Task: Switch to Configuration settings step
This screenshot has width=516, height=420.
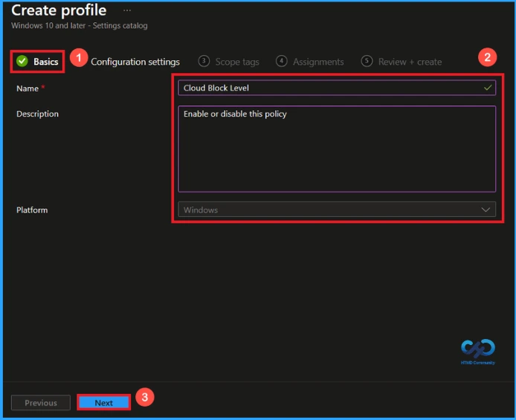Action: (135, 62)
